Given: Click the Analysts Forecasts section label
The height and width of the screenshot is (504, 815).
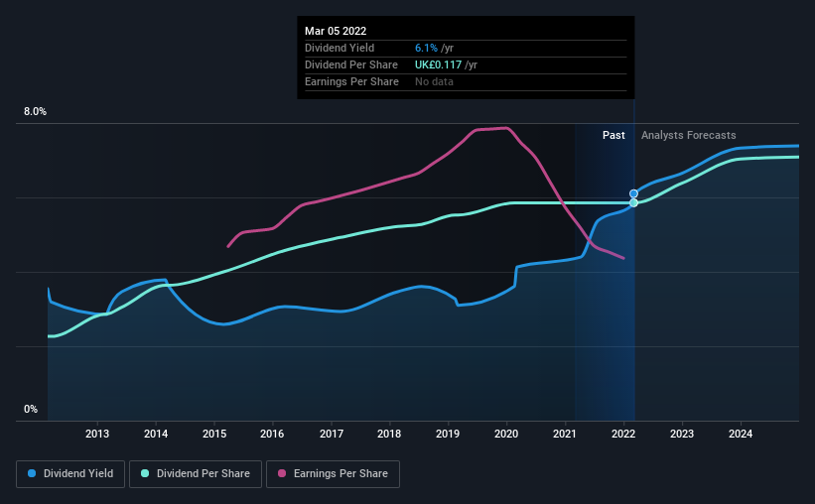Looking at the screenshot, I should (688, 135).
